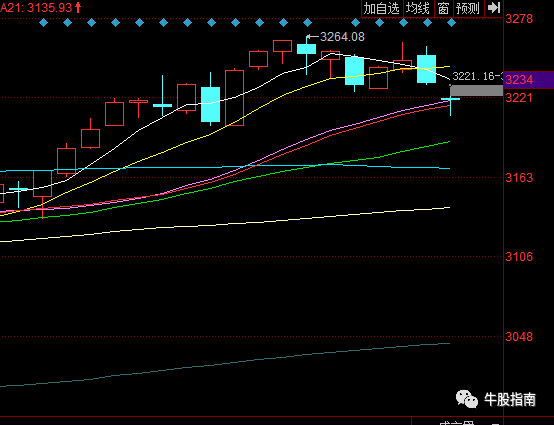Click the gray price range box
This screenshot has height=425, width=554.
[x=476, y=90]
